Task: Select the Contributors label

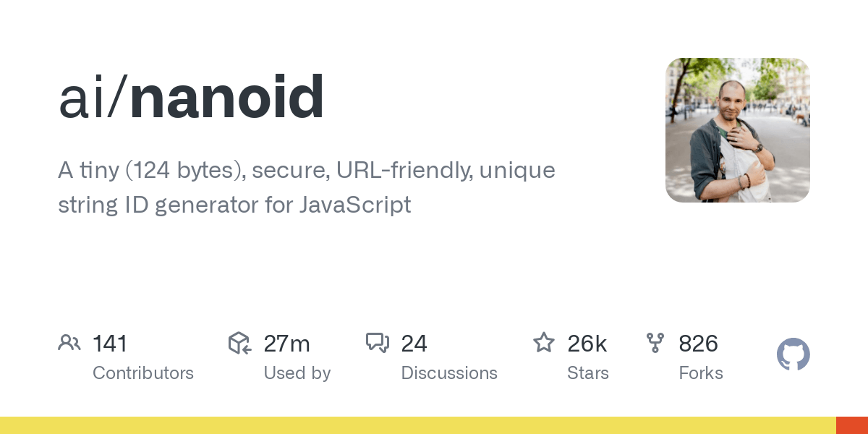Action: (143, 373)
